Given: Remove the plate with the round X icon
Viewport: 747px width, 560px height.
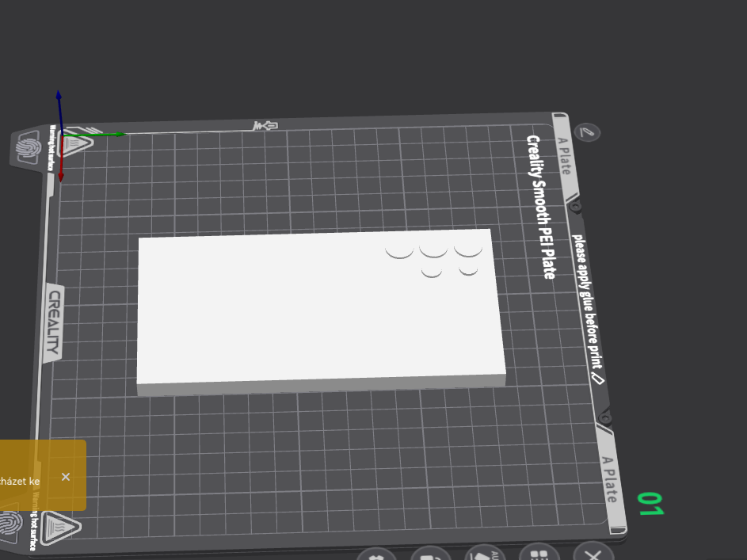Looking at the screenshot, I should (593, 552).
